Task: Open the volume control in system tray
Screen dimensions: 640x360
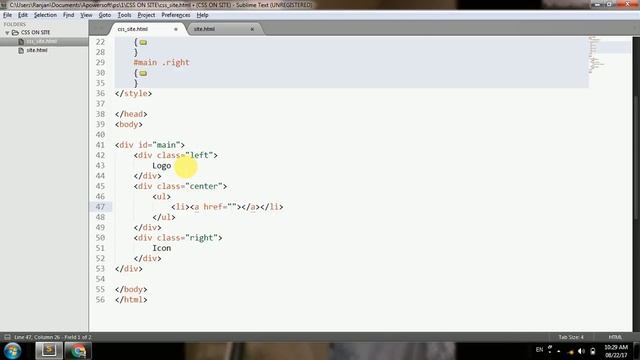Action: tap(582, 351)
